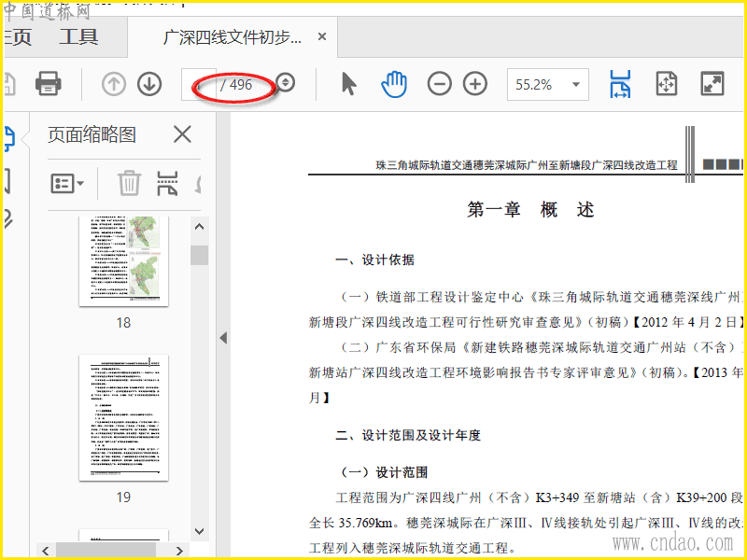The image size is (747, 560).
Task: Zoom out with the minus button
Action: point(439,84)
